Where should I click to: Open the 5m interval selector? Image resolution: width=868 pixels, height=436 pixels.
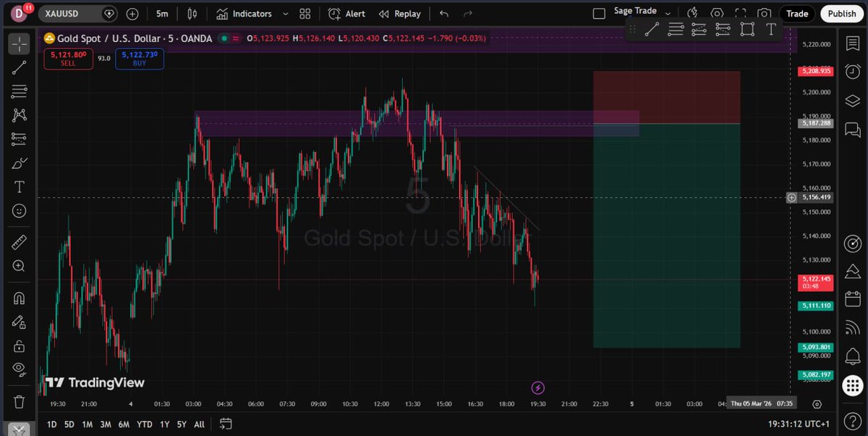pos(163,14)
